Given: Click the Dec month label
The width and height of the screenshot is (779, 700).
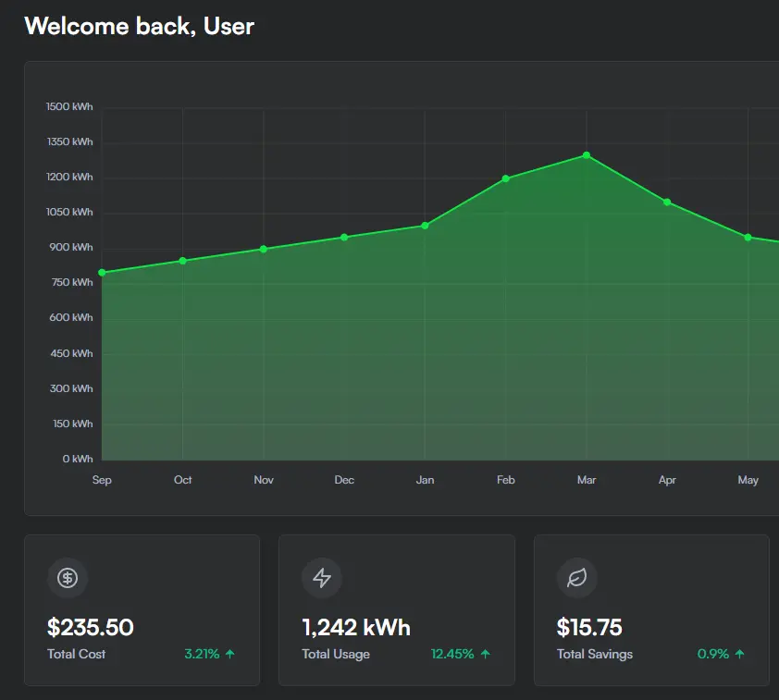Looking at the screenshot, I should (x=344, y=480).
